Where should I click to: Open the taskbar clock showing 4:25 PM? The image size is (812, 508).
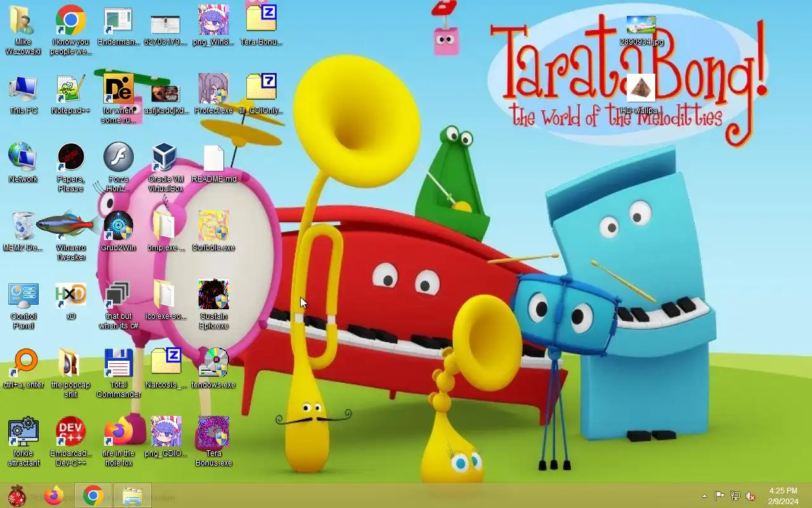point(783,496)
